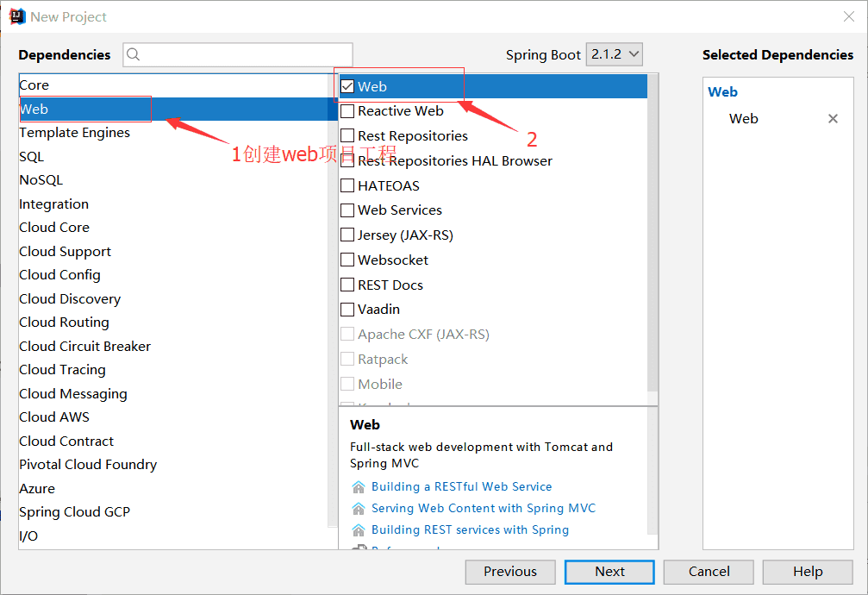Click the Cancel button
The height and width of the screenshot is (595, 868).
pyautogui.click(x=709, y=572)
